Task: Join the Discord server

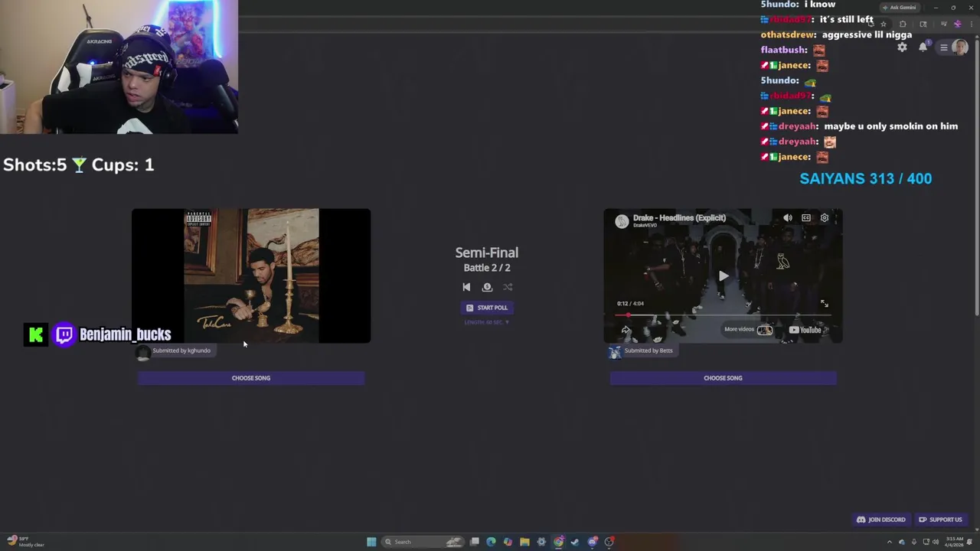Action: click(x=881, y=520)
